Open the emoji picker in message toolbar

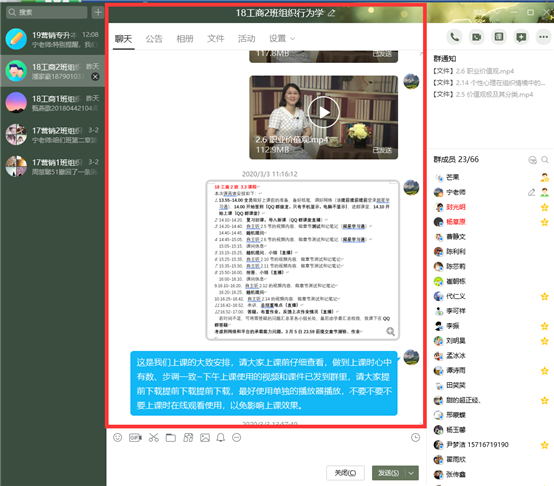point(118,438)
